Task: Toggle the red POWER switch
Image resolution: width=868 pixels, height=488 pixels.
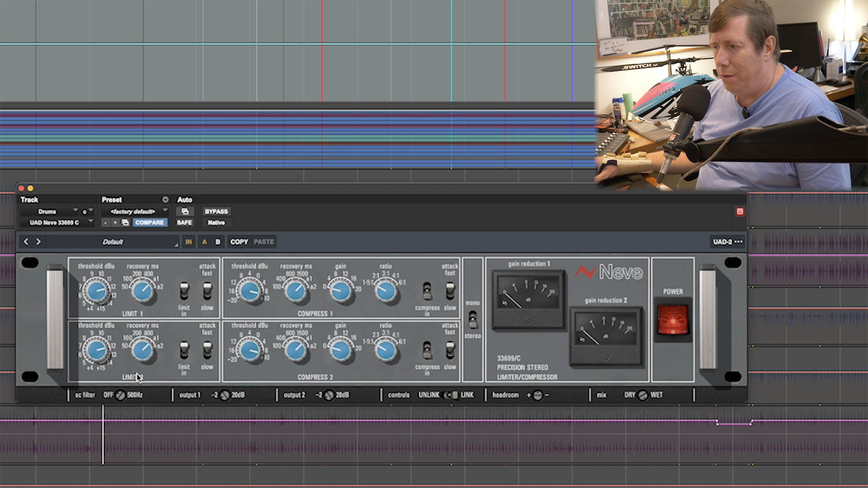Action: coord(673,319)
